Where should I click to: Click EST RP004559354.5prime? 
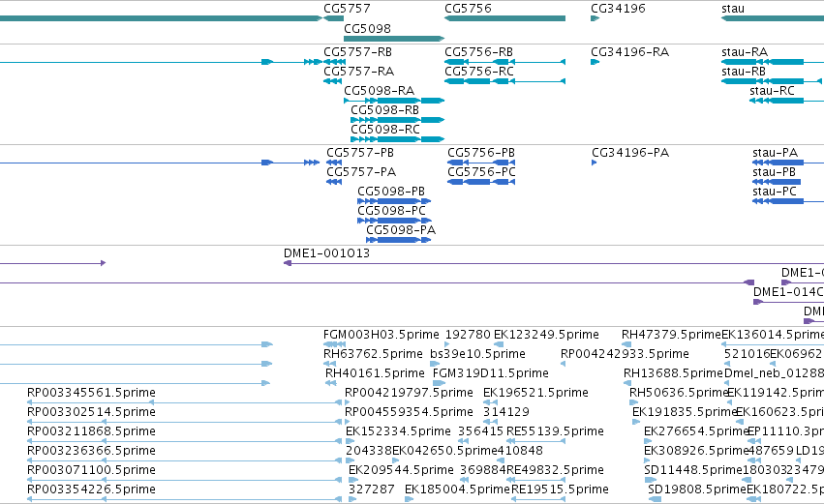[x=409, y=413]
